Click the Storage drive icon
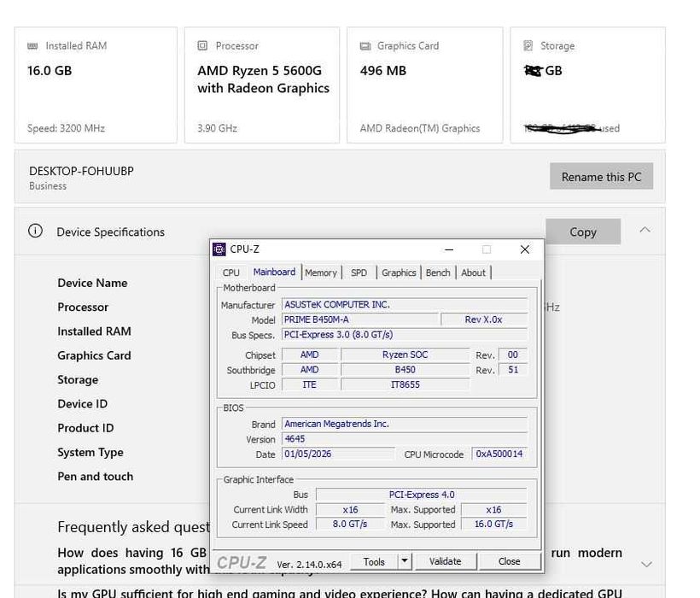 528,45
